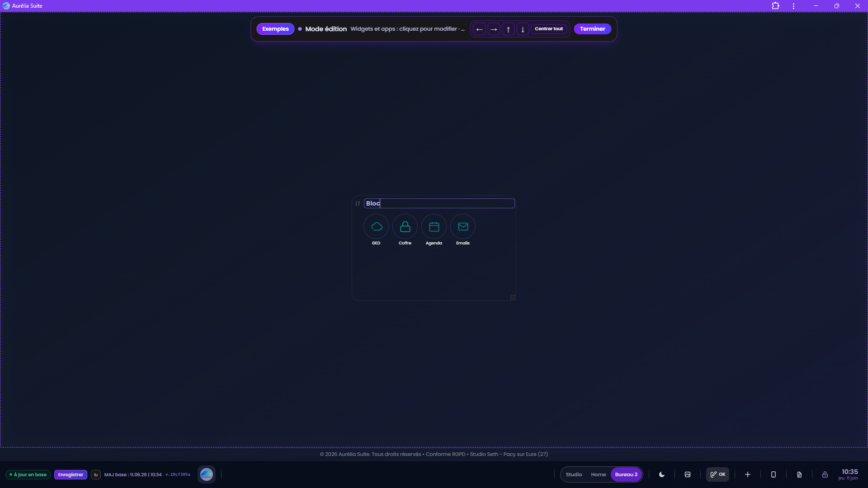The image size is (868, 488).
Task: Click version text v.19cf395a
Action: coord(178,474)
